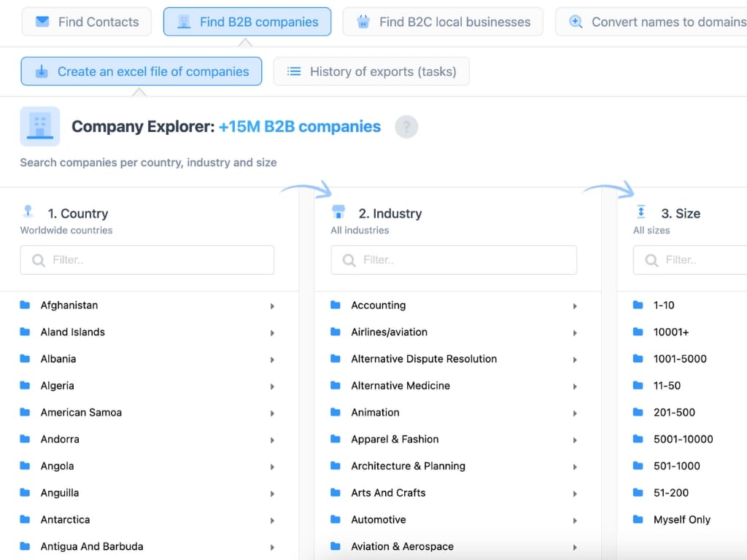Expand the Angola row arrow
This screenshot has height=560, width=747.
[x=272, y=467]
